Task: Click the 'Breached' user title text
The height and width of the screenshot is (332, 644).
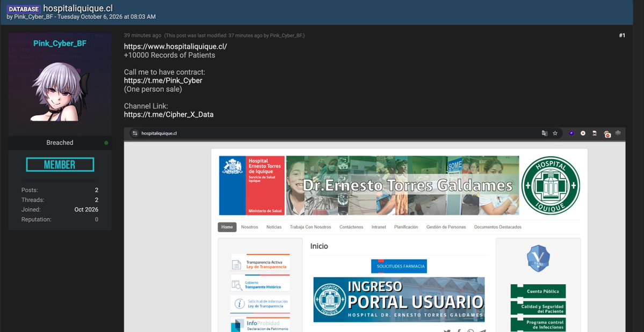Action: coord(60,143)
